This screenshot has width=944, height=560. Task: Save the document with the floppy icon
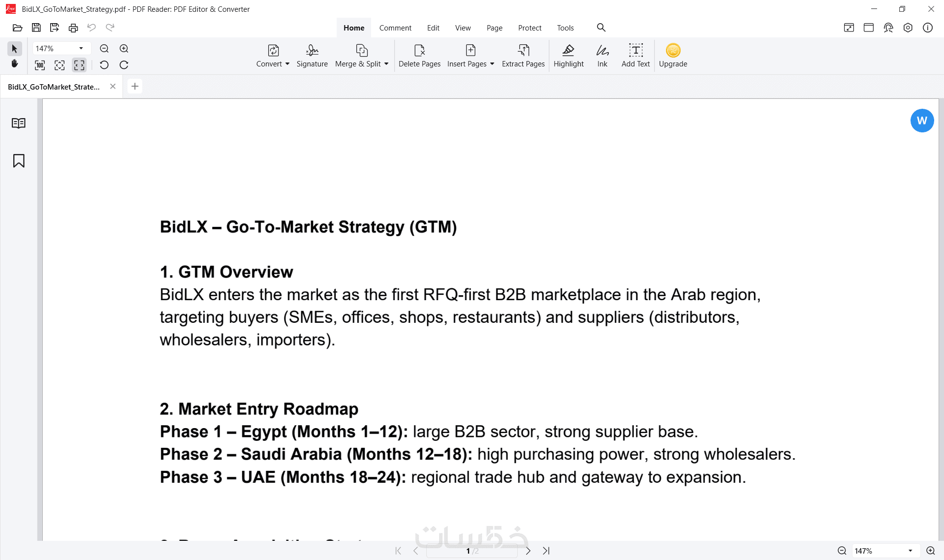[x=36, y=28]
